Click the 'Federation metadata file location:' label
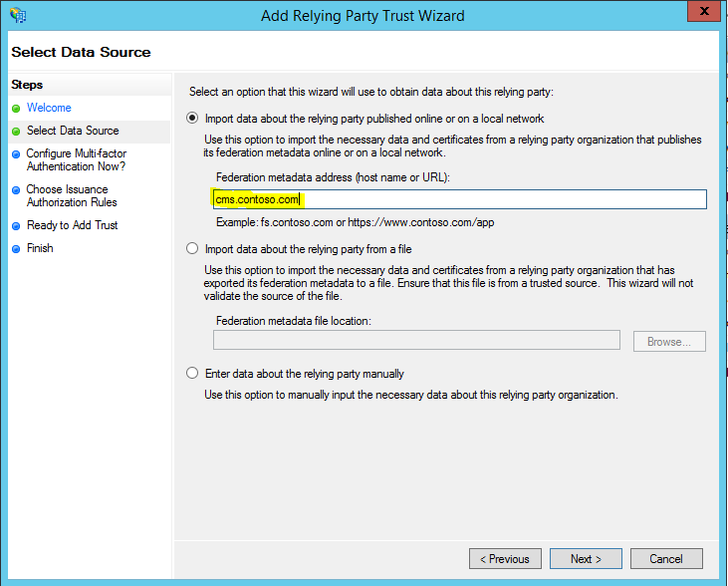 click(x=294, y=321)
